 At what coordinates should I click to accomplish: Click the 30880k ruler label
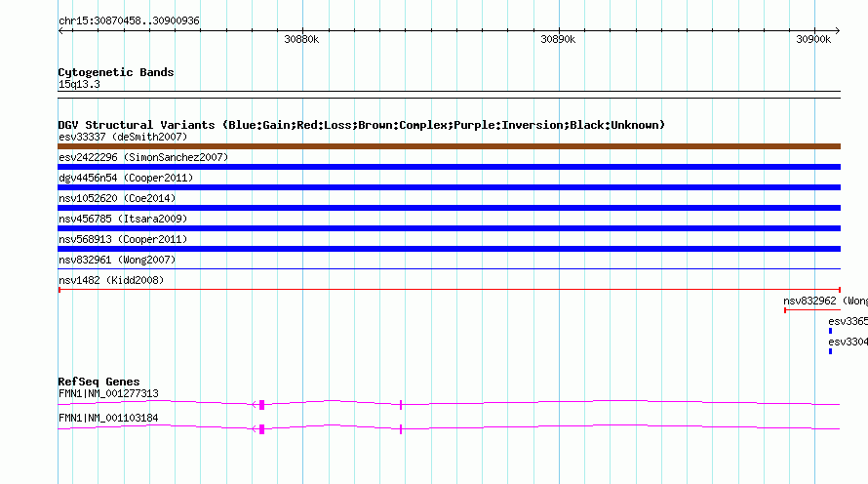[x=301, y=39]
